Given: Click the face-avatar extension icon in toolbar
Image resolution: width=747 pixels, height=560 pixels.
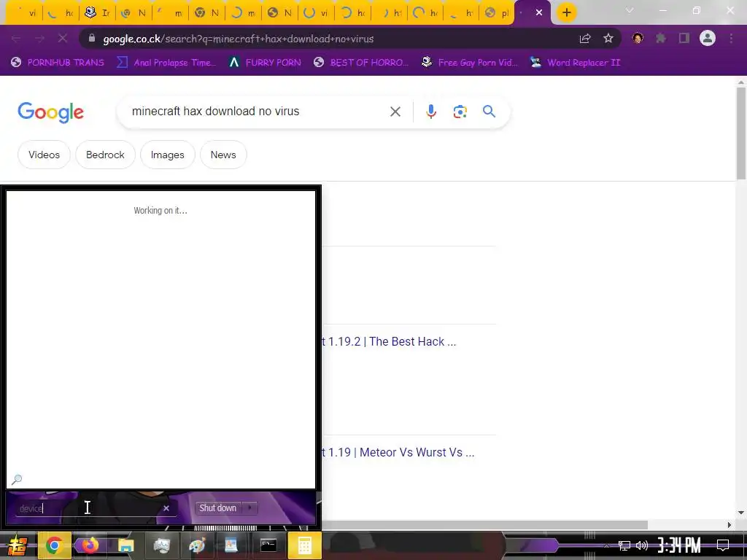Looking at the screenshot, I should (638, 39).
